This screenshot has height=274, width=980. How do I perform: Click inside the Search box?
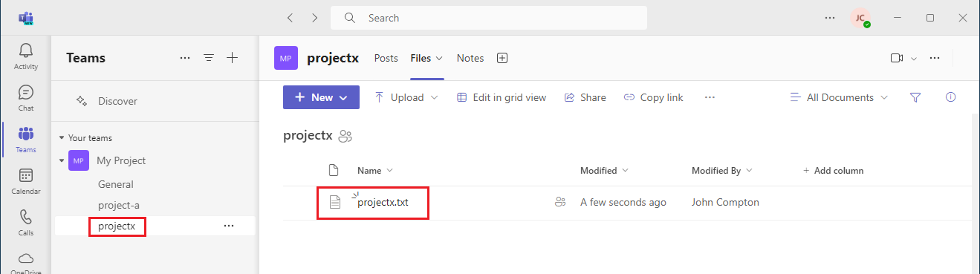pyautogui.click(x=489, y=18)
